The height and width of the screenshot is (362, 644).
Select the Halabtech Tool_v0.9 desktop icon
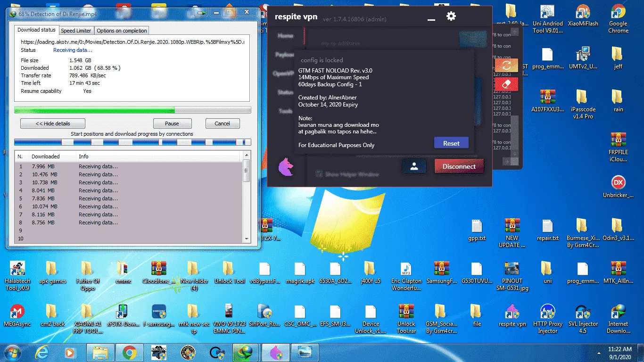(x=17, y=276)
